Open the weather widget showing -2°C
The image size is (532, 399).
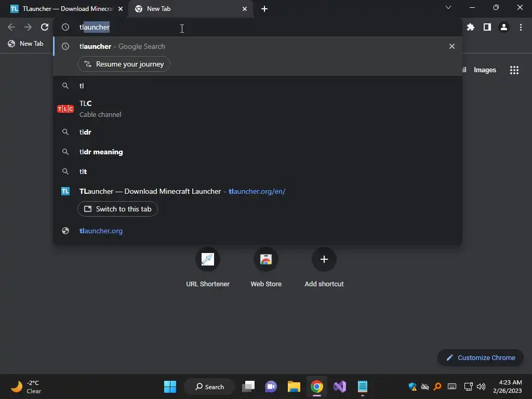26,387
